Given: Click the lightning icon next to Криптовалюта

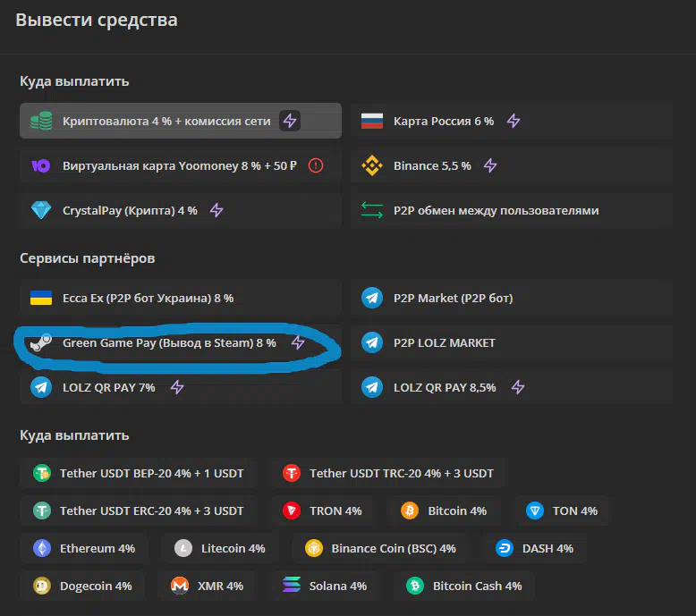Looking at the screenshot, I should click(290, 121).
